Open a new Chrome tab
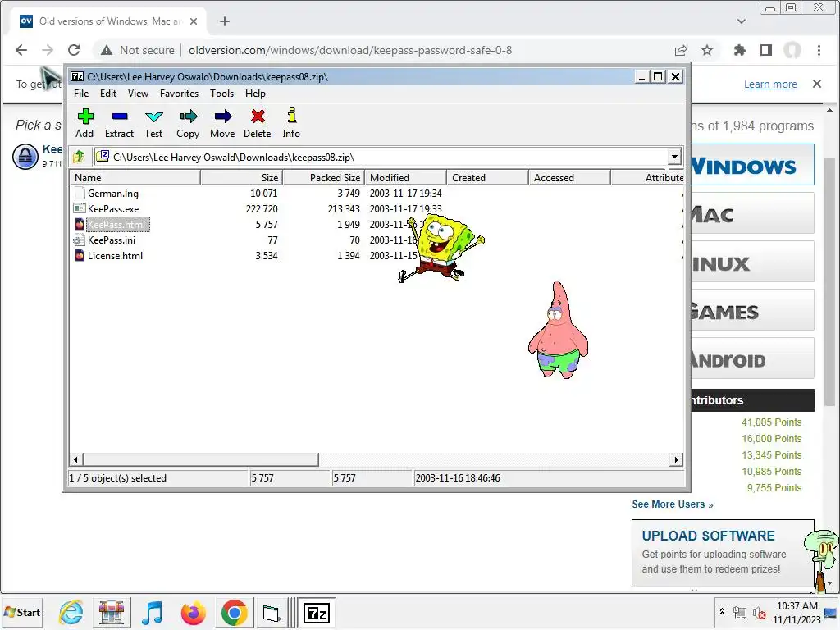 (225, 21)
